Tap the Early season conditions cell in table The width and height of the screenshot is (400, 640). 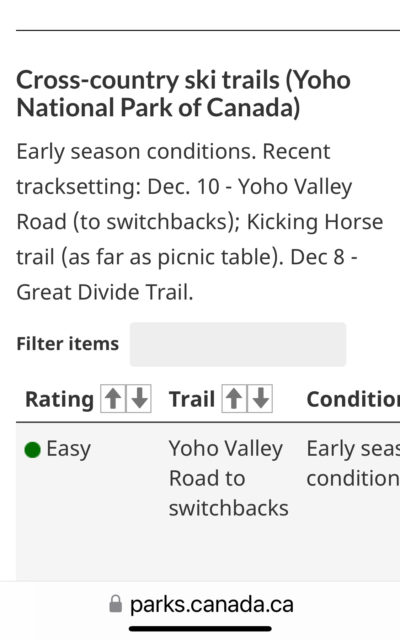pos(353,464)
